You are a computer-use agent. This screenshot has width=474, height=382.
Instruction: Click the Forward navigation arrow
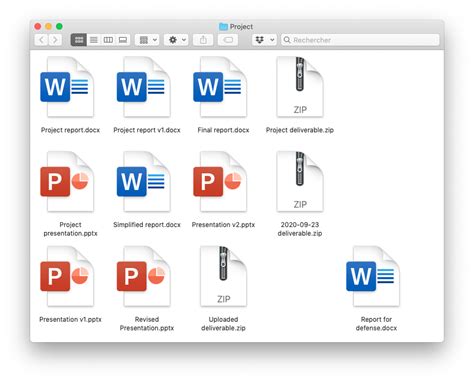(55, 40)
